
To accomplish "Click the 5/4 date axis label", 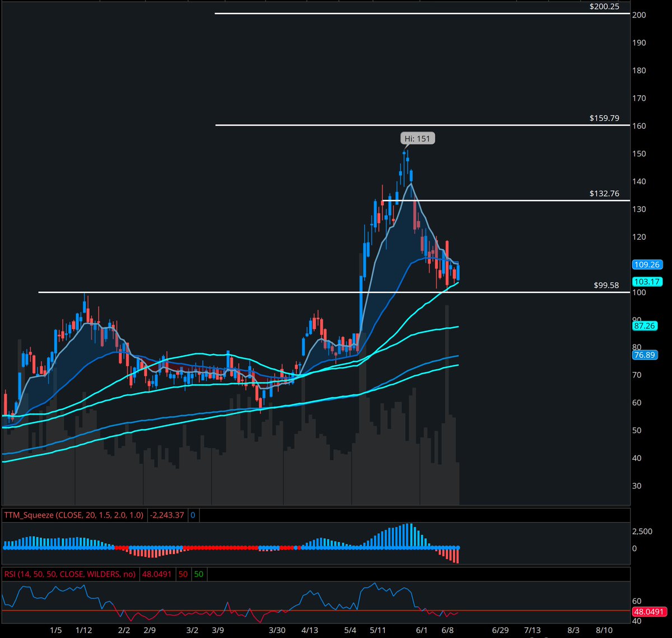I will (x=351, y=630).
